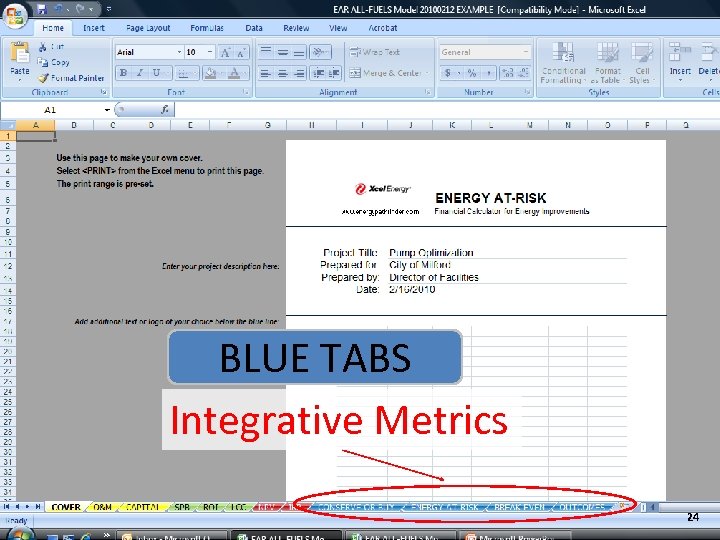The height and width of the screenshot is (540, 720).
Task: Align text right in cell
Action: tap(299, 73)
